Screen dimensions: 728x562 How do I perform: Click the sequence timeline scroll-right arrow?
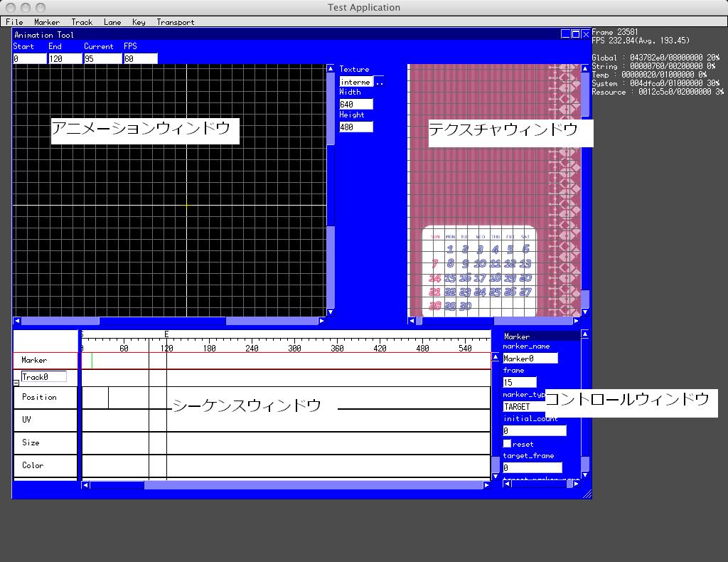(486, 485)
